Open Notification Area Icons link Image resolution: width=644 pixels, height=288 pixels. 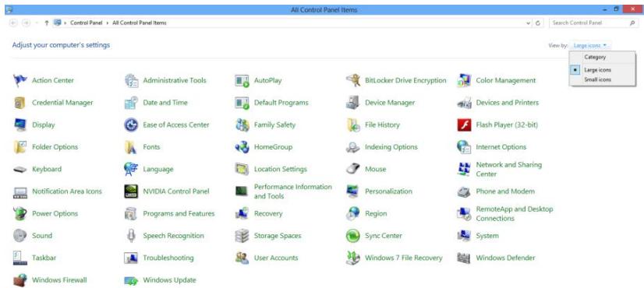(x=67, y=191)
